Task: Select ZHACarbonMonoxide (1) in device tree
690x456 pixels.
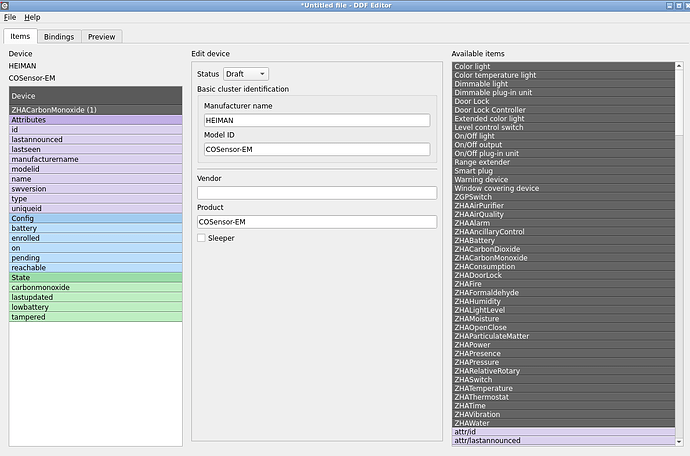Action: 95,110
